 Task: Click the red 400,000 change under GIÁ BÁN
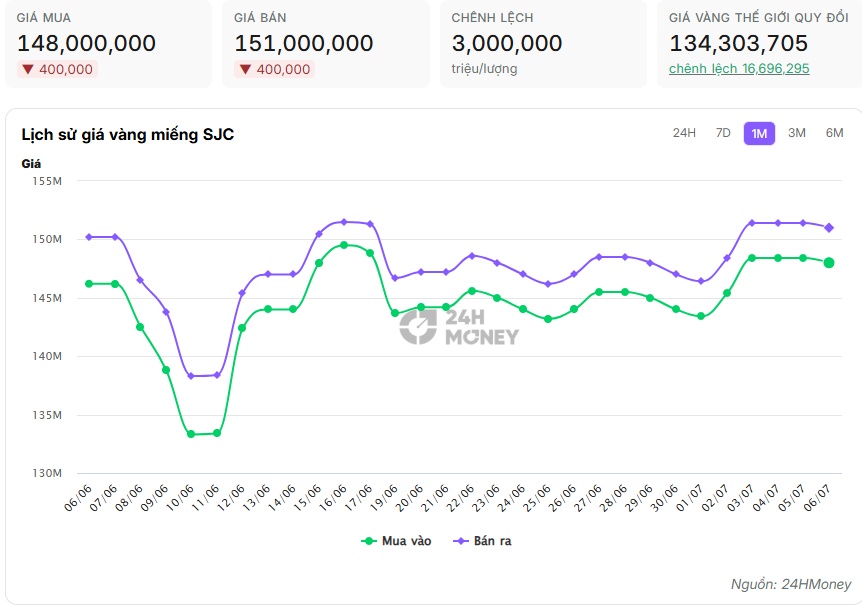[274, 69]
